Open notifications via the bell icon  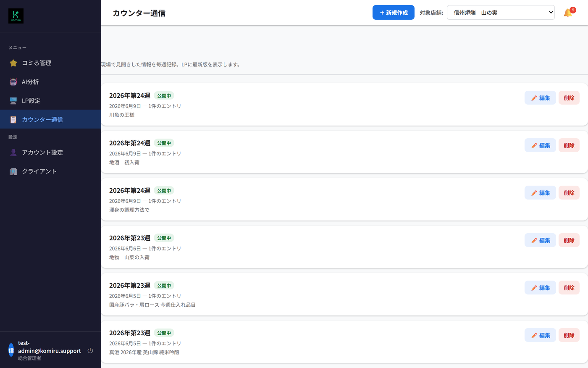point(568,13)
